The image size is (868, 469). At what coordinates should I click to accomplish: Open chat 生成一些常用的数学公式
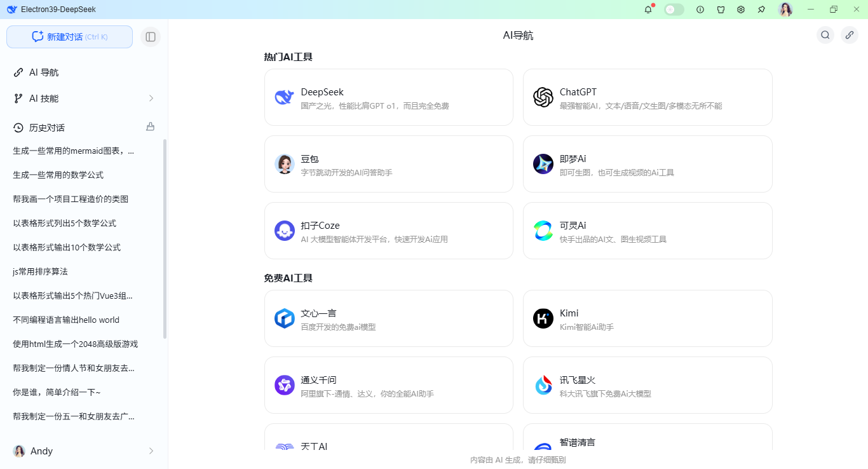[58, 175]
